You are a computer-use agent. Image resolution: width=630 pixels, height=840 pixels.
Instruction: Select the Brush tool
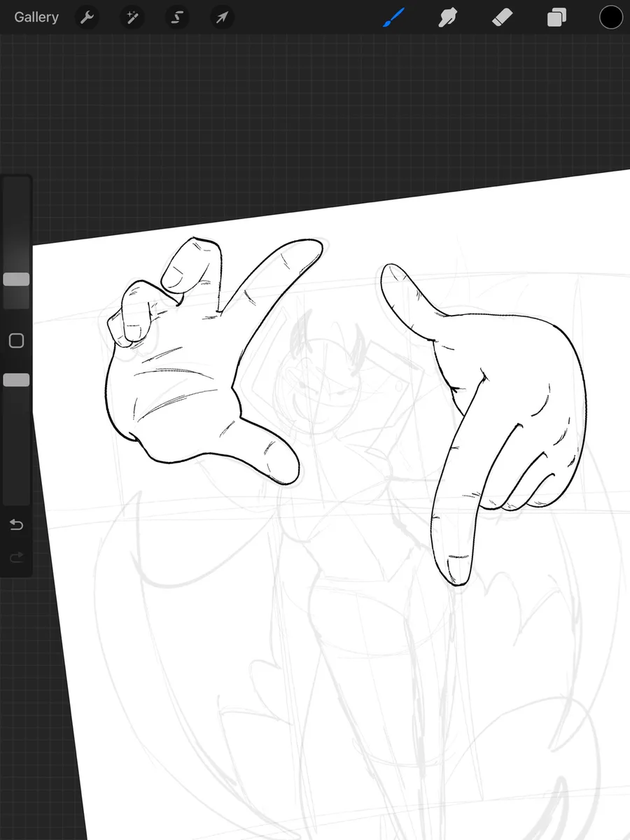[394, 17]
